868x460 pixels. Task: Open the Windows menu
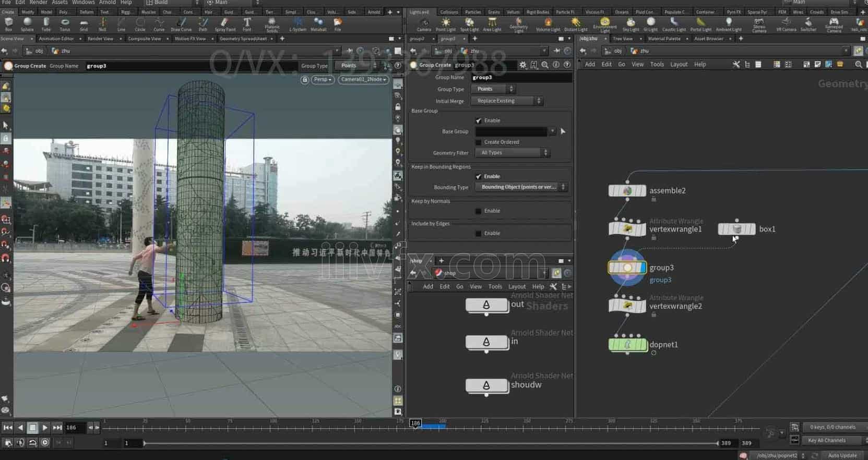coord(84,3)
